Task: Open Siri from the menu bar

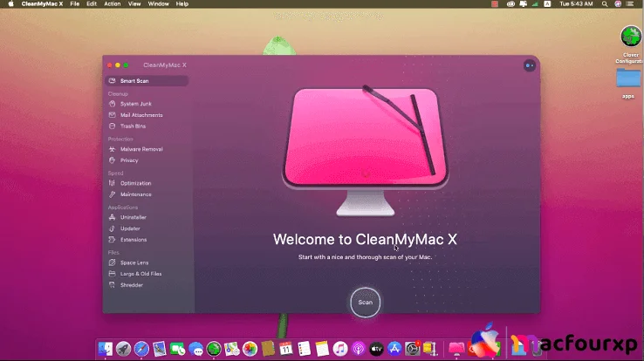Action: tap(618, 3)
